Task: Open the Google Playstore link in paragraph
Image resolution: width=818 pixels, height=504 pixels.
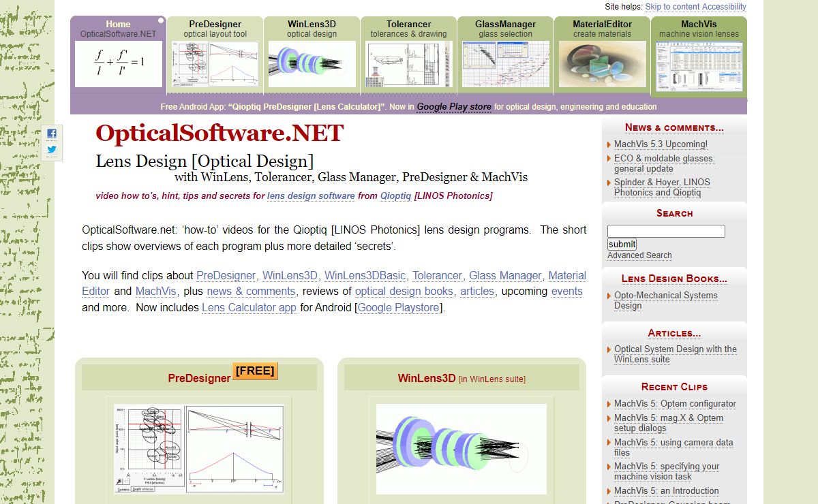Action: point(399,307)
